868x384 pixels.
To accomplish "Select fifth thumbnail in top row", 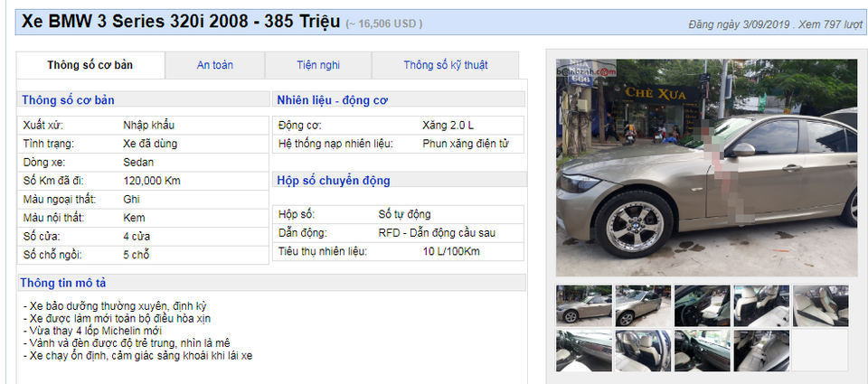I will pos(820,306).
